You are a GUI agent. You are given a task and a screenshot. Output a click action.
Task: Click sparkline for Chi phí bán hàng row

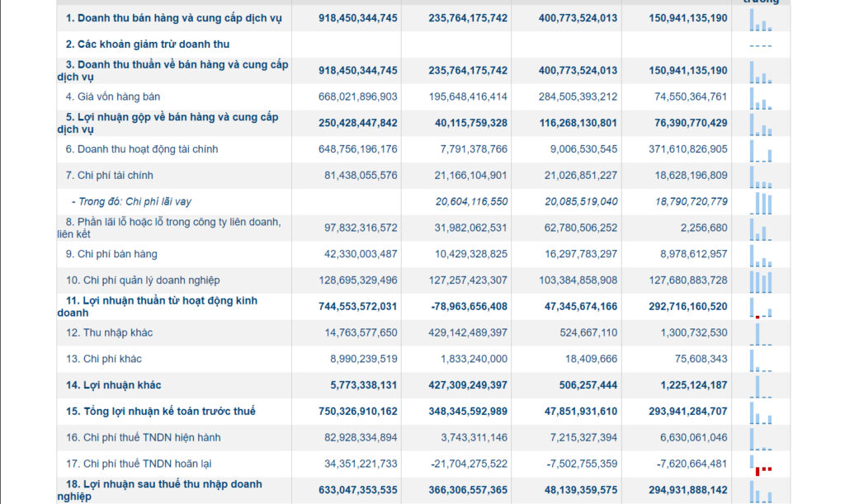tap(760, 256)
